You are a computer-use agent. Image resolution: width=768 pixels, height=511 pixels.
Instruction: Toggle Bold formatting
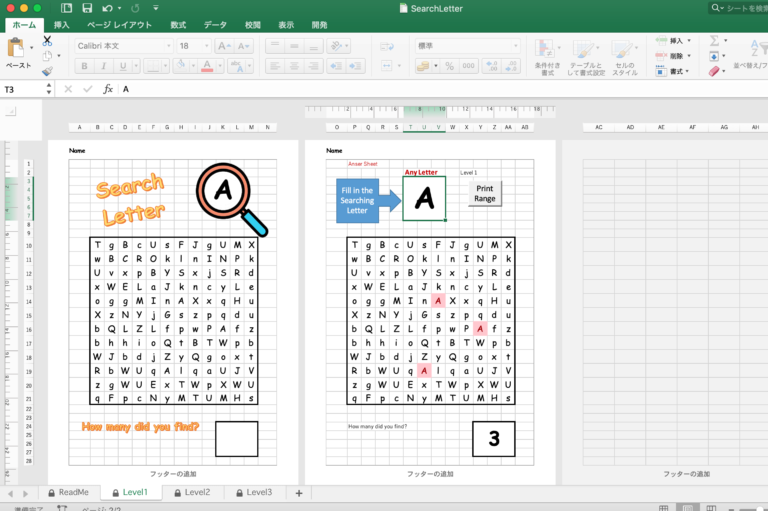(84, 66)
